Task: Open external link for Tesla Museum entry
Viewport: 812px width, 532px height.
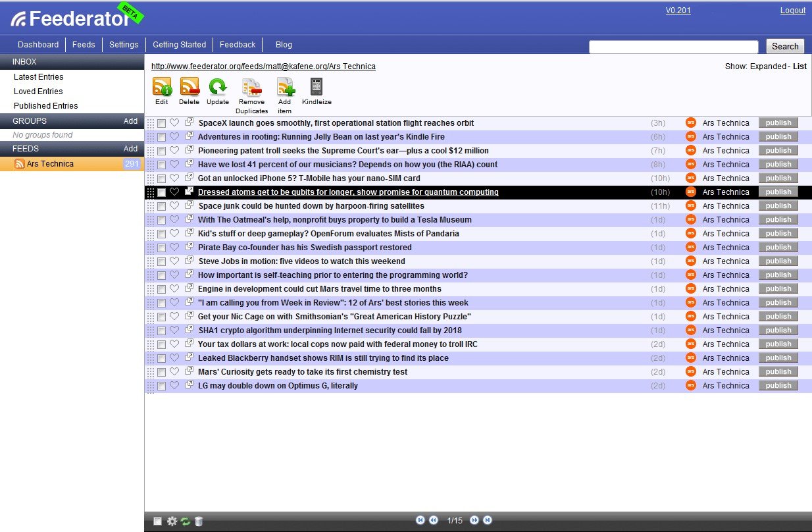Action: (x=189, y=219)
